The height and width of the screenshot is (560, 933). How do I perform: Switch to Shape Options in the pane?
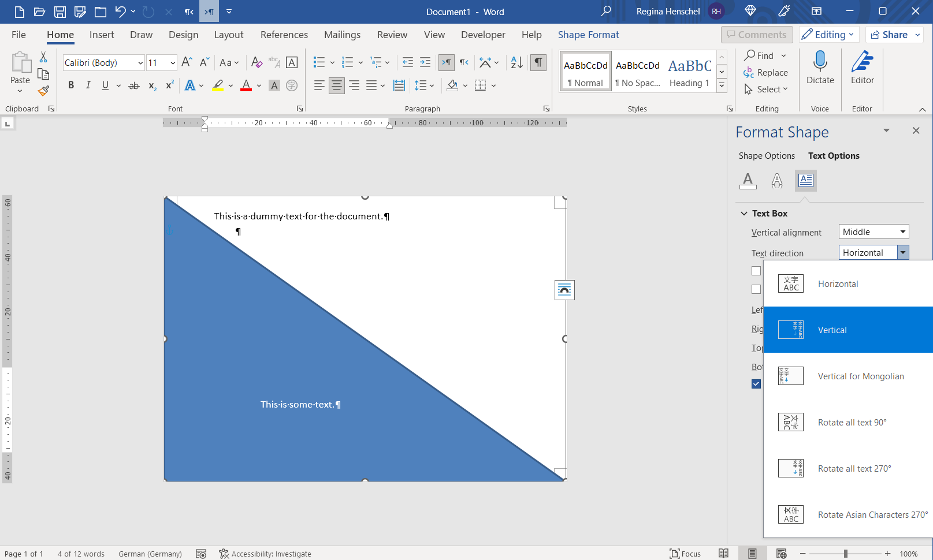(766, 155)
